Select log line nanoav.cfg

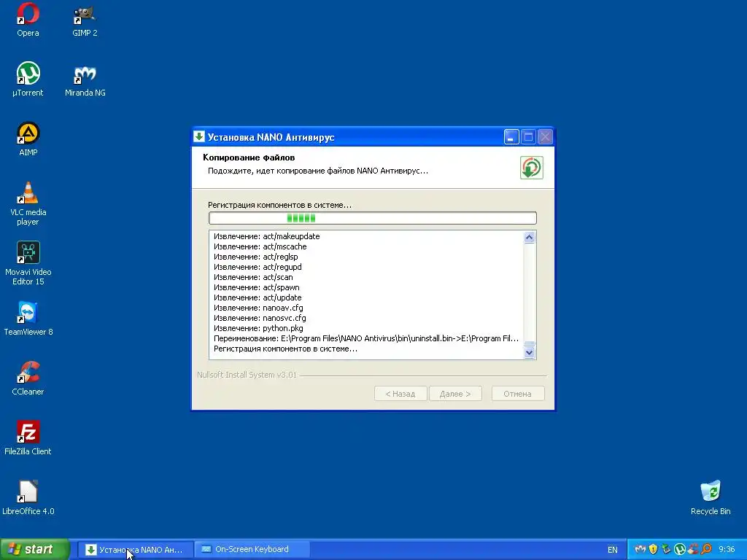point(258,308)
